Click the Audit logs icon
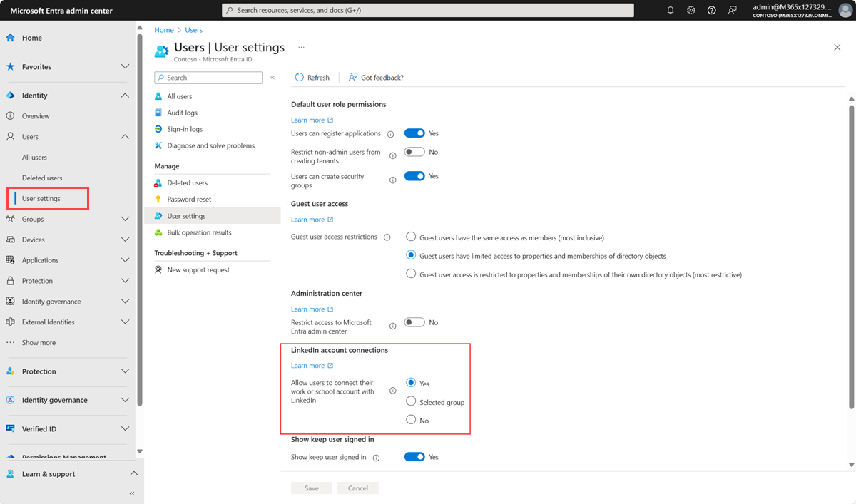856x504 pixels. (x=159, y=113)
